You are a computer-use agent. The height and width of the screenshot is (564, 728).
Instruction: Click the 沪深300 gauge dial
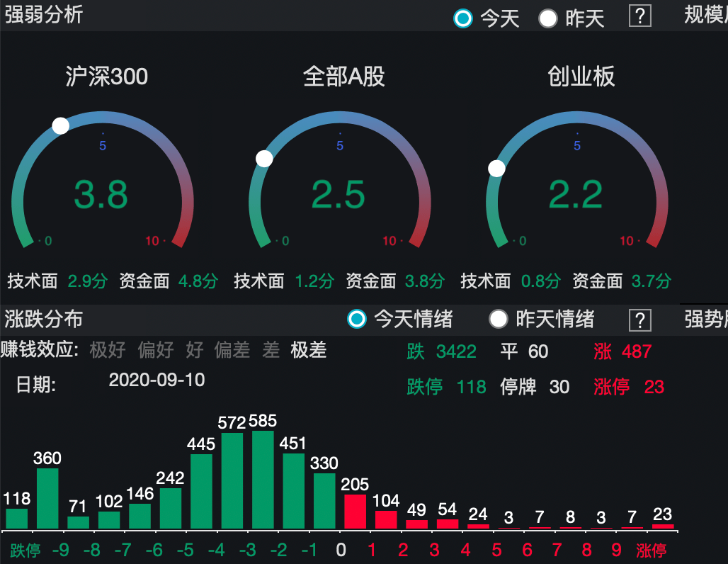[104, 177]
